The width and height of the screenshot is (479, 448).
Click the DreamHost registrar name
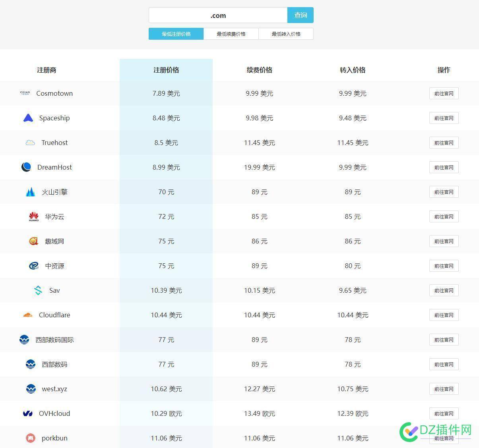coord(54,167)
